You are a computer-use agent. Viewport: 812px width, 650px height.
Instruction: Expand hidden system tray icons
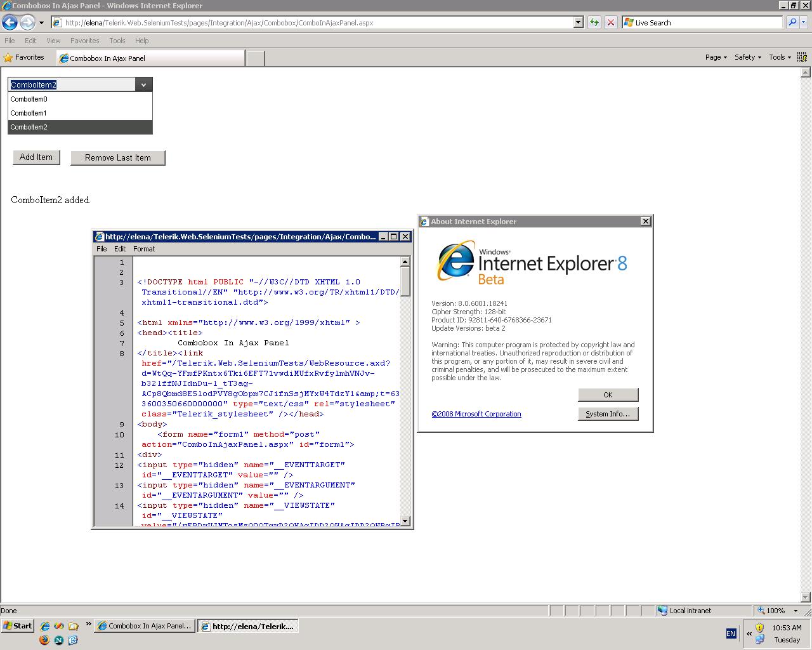pyautogui.click(x=749, y=633)
